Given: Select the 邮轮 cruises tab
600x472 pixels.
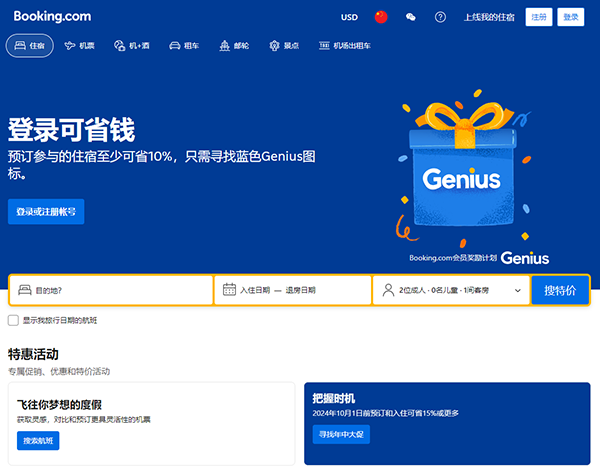Looking at the screenshot, I should click(234, 46).
